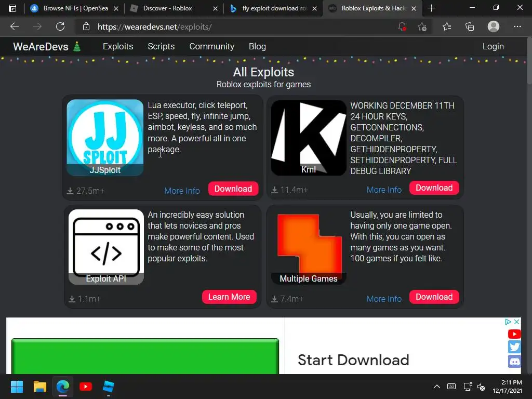Open the Favorites list
Screen dimensions: 532x399
(446, 26)
